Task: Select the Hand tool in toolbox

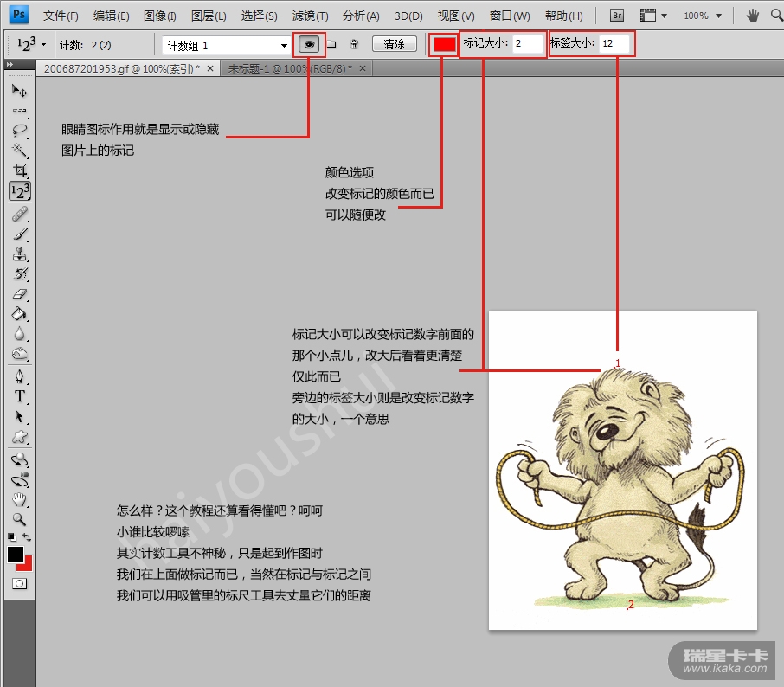Action: [20, 499]
